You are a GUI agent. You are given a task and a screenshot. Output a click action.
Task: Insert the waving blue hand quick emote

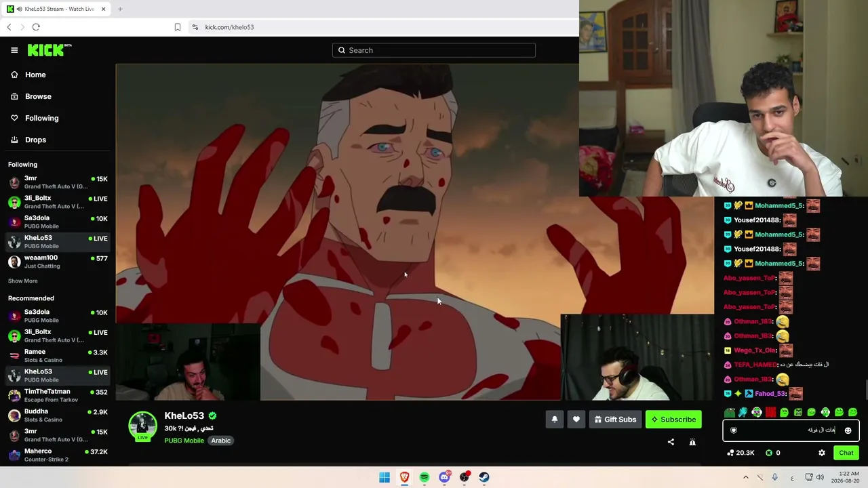click(x=743, y=412)
